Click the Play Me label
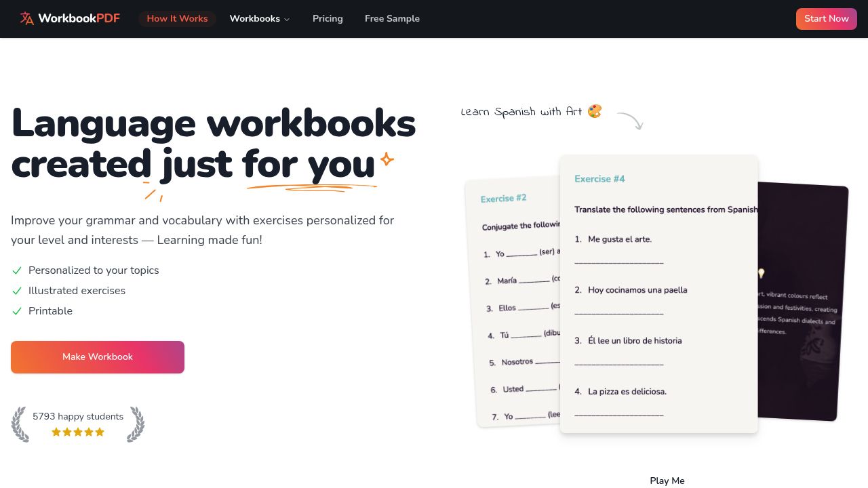The height and width of the screenshot is (488, 868). pyautogui.click(x=667, y=481)
